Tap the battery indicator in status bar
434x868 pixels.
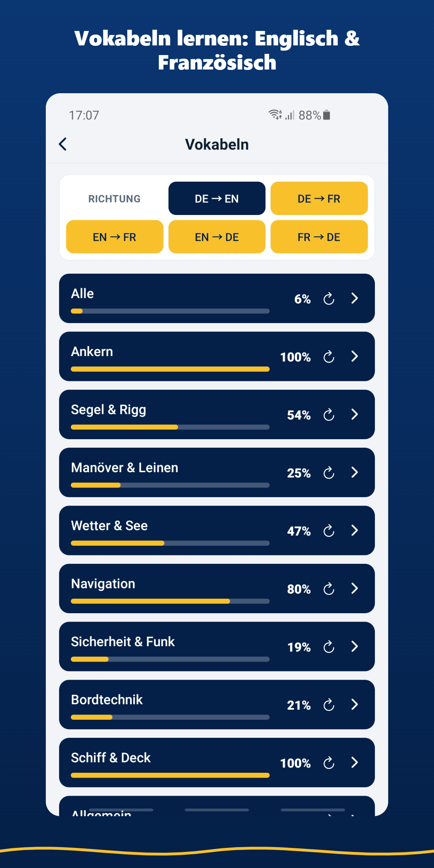point(327,115)
